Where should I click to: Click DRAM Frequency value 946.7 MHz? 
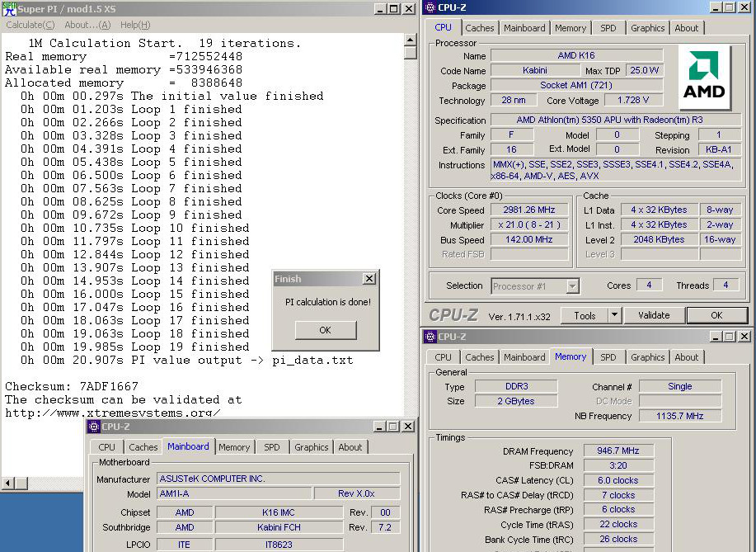(618, 451)
